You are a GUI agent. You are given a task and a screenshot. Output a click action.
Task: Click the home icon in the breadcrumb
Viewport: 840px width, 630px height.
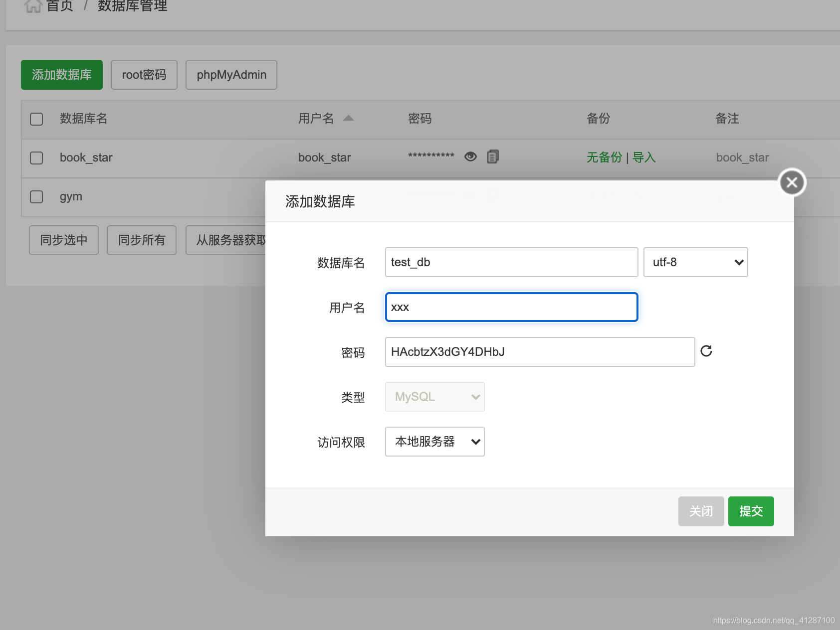33,6
